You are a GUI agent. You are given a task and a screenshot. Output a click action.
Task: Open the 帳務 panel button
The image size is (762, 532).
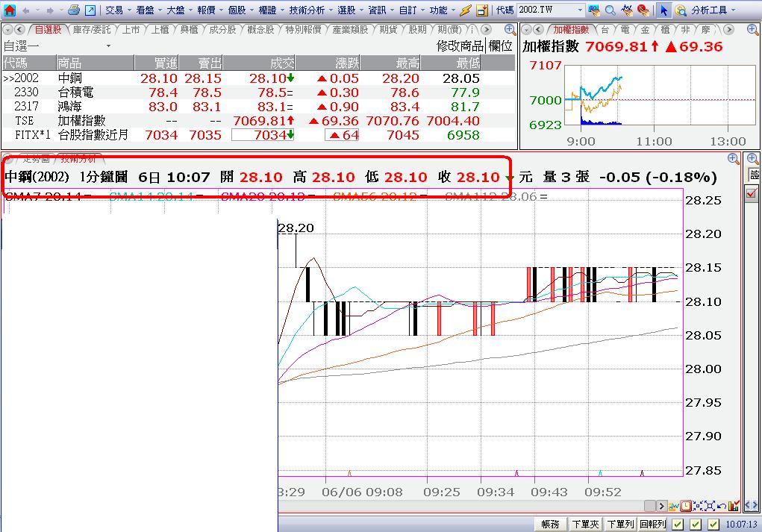coord(550,525)
